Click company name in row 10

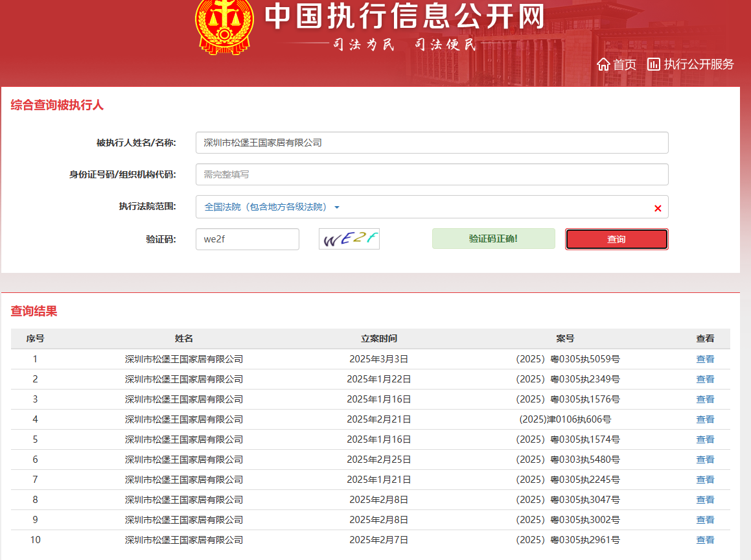click(184, 541)
